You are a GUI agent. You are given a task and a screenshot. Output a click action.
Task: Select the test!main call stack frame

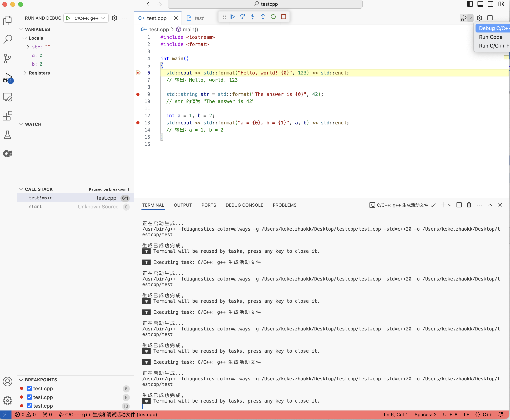41,198
